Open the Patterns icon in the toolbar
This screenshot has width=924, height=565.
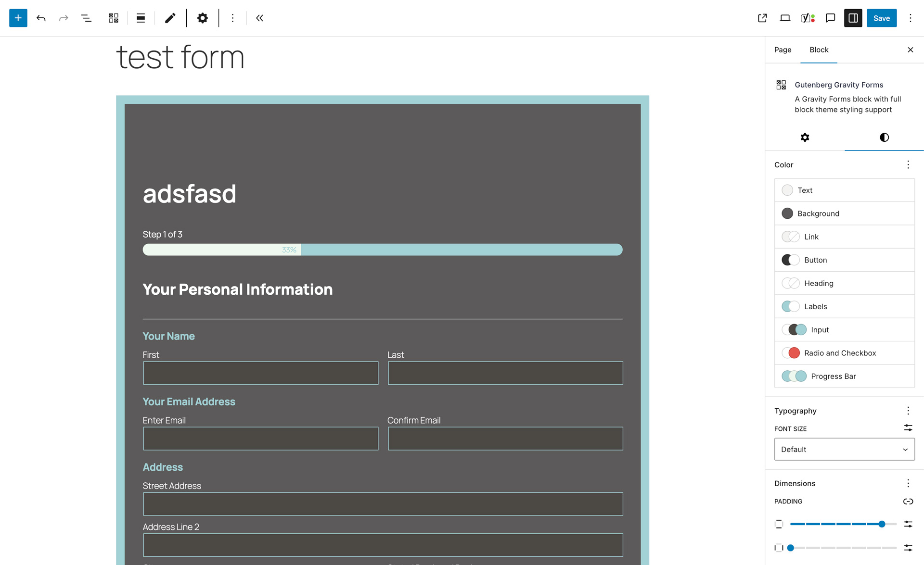coord(113,18)
